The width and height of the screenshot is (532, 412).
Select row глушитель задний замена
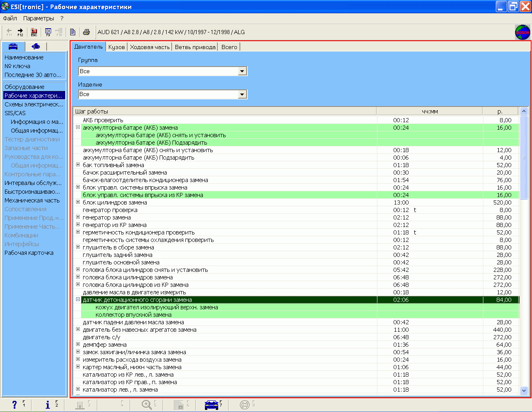tap(296, 255)
